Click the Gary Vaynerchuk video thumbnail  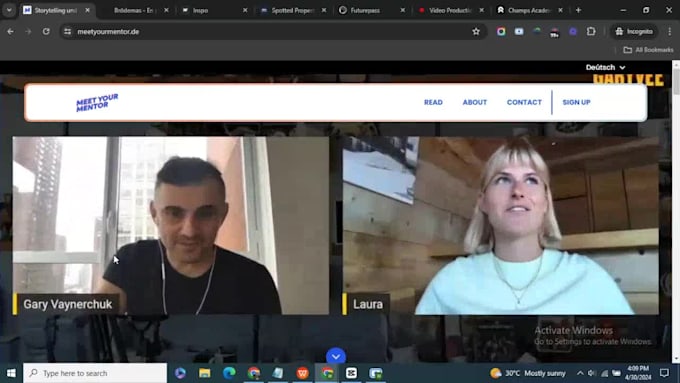tap(171, 226)
